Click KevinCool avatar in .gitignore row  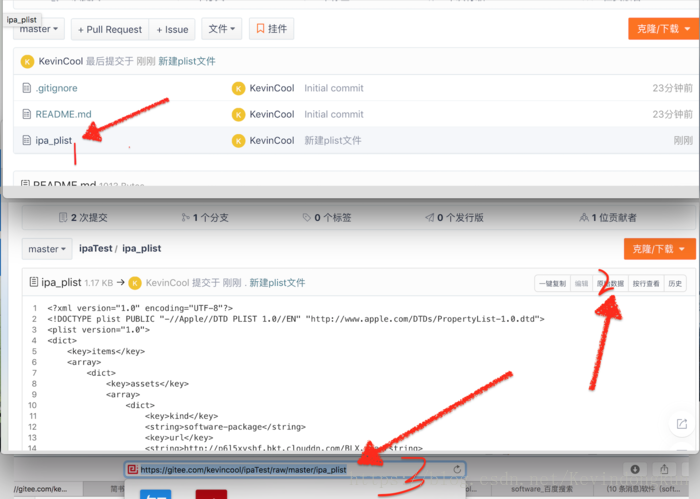(238, 88)
